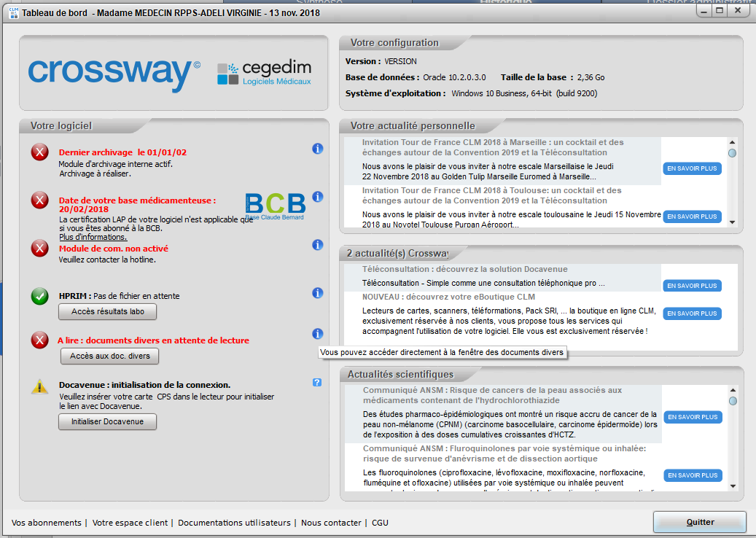This screenshot has width=756, height=538.
Task: Minimize the Tableau de bord window
Action: click(x=704, y=11)
